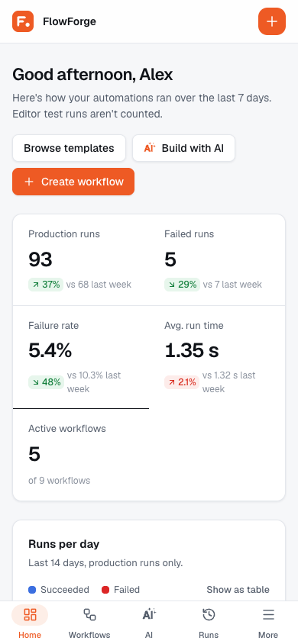Click the 'vs 10.3% last week' text
Viewport: 298px width, 644px height.
94,382
